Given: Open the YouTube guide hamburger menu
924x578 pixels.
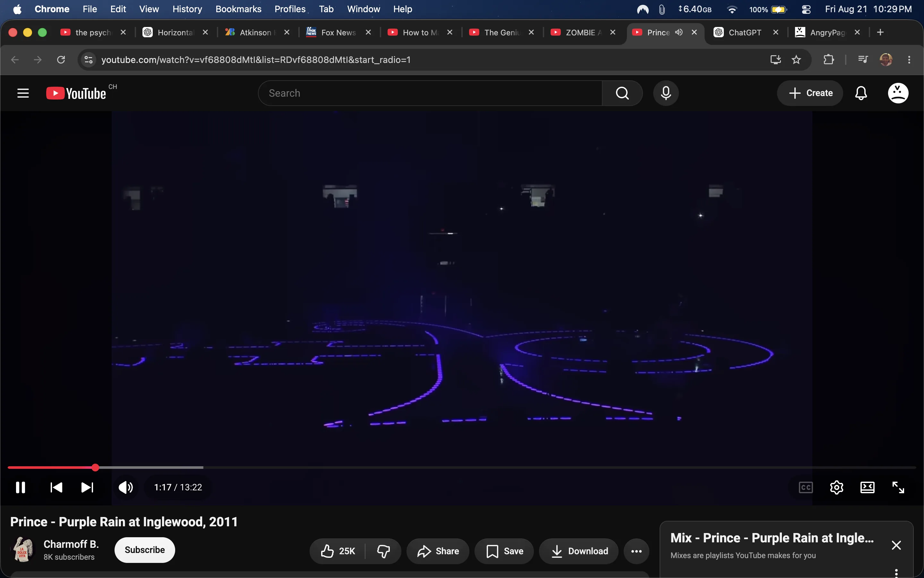Looking at the screenshot, I should coord(23,93).
